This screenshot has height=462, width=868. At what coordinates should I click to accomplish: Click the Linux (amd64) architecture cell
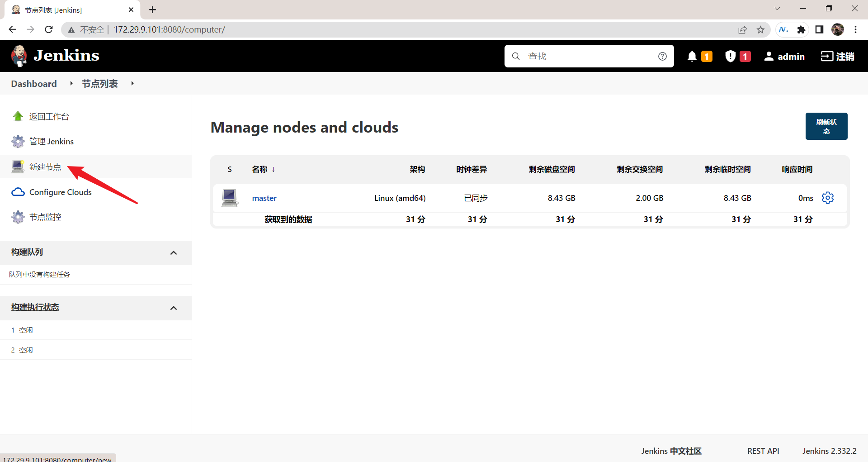coord(400,198)
